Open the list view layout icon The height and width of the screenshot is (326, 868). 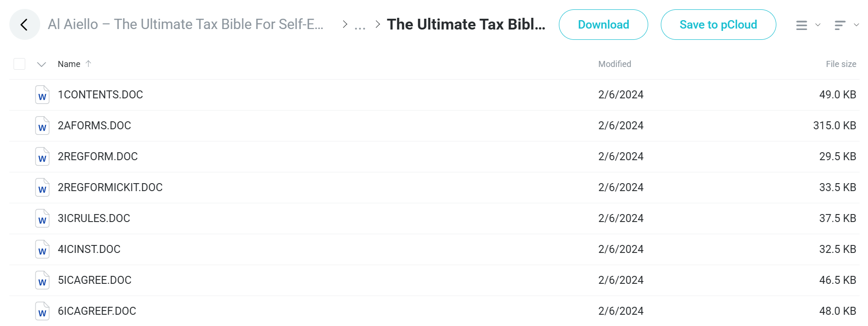click(802, 25)
